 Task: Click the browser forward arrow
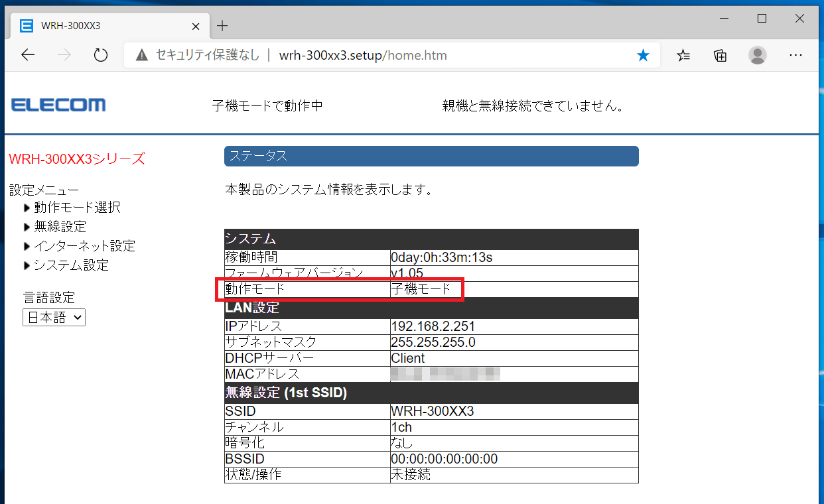[x=64, y=55]
